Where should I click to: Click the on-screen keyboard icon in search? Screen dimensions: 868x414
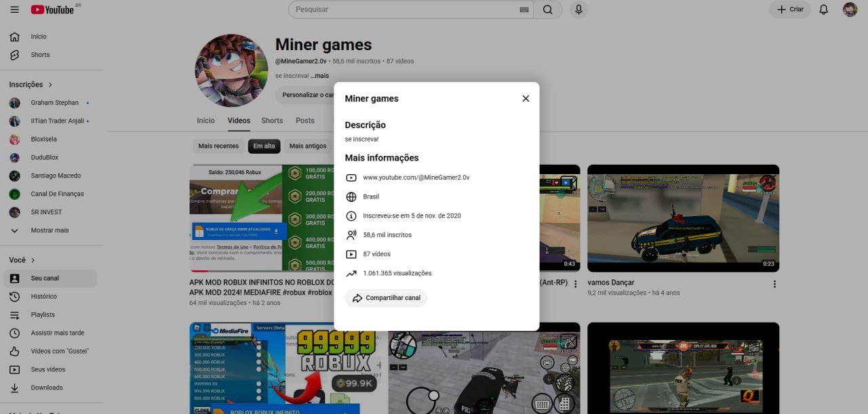click(x=524, y=9)
